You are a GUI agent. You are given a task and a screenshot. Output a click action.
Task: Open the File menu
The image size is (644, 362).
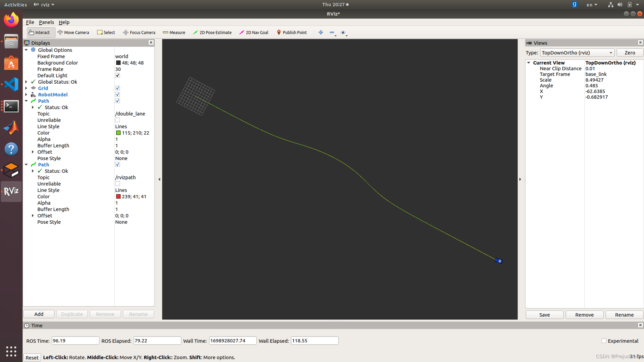point(30,22)
